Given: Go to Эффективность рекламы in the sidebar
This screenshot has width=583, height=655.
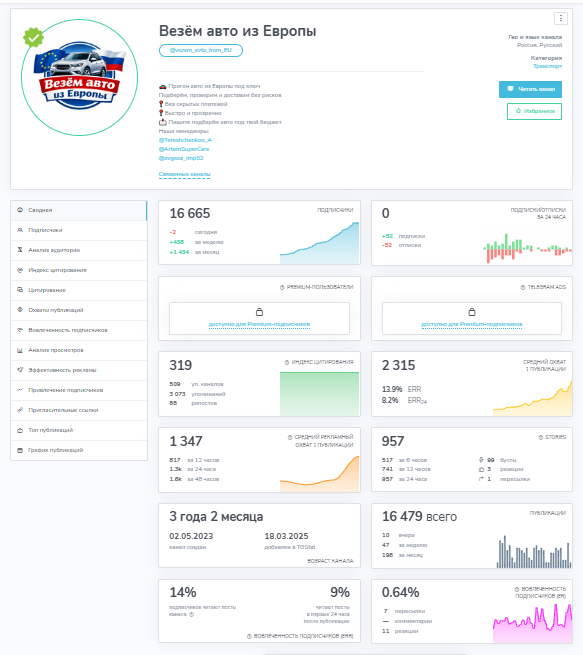Looking at the screenshot, I should [x=79, y=370].
